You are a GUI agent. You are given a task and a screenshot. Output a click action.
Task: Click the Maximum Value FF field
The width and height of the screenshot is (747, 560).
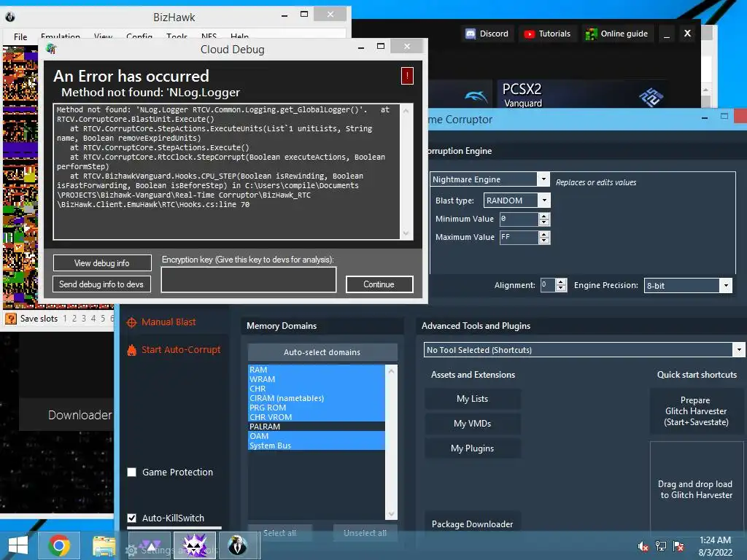519,237
